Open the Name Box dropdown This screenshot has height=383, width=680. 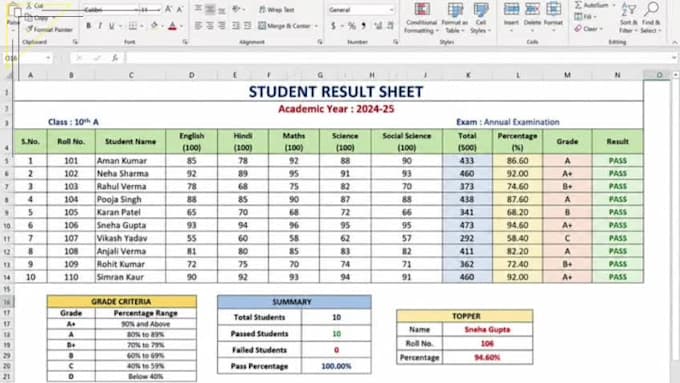tap(48, 58)
